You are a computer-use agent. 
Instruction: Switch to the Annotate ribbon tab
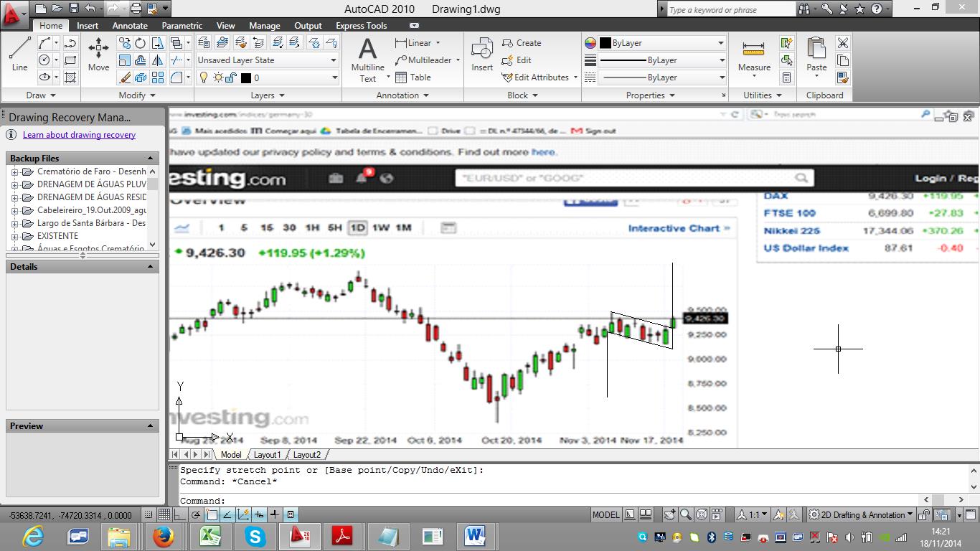click(130, 26)
